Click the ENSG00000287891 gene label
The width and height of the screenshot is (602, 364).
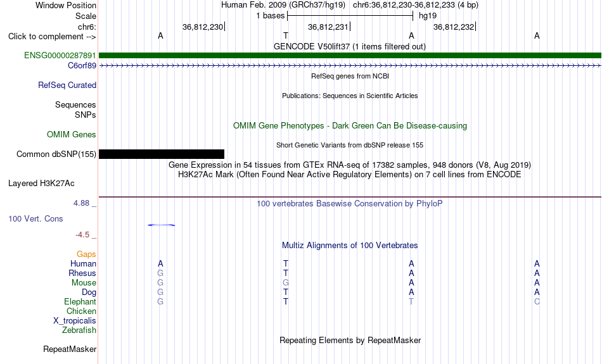(60, 55)
